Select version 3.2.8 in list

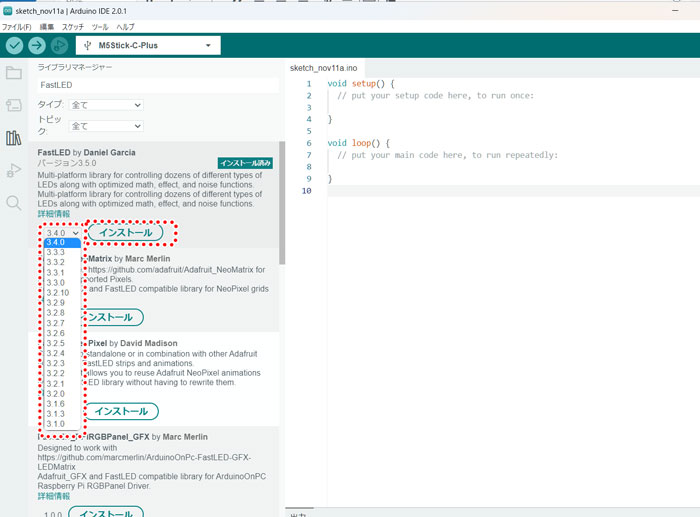[x=62, y=313]
